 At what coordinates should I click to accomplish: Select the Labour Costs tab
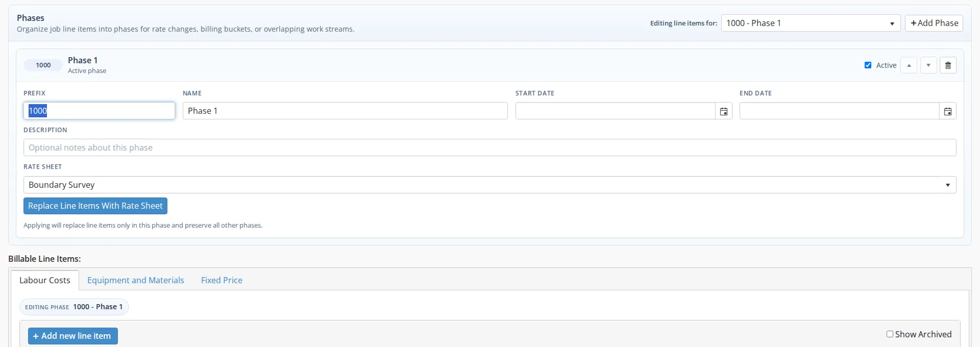click(45, 280)
